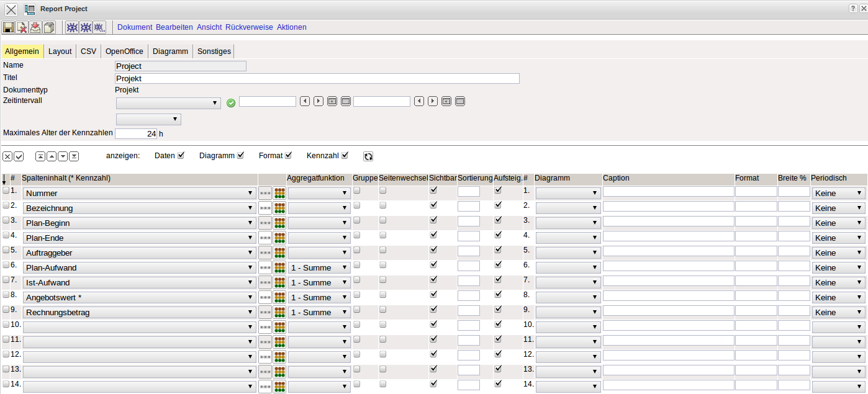Screen dimensions: 868x394
Task: Click into the Titel field containing Projekt
Action: pyautogui.click(x=317, y=79)
